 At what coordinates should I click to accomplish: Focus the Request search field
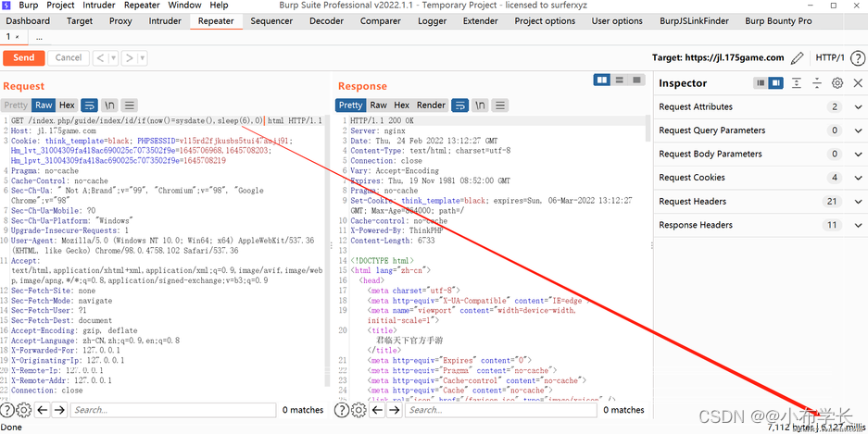pyautogui.click(x=173, y=410)
